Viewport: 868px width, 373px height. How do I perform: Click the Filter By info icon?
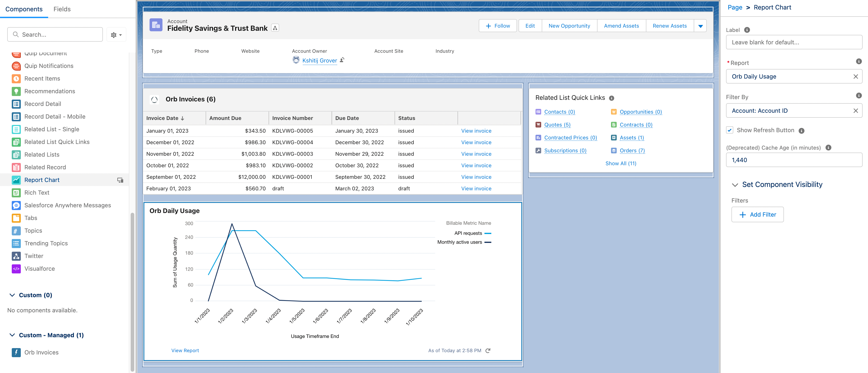coord(859,96)
